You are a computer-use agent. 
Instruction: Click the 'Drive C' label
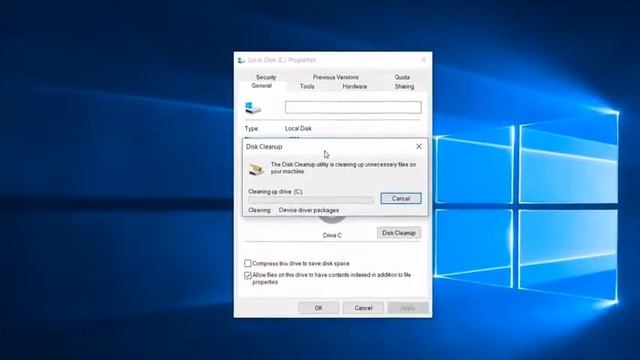point(332,236)
